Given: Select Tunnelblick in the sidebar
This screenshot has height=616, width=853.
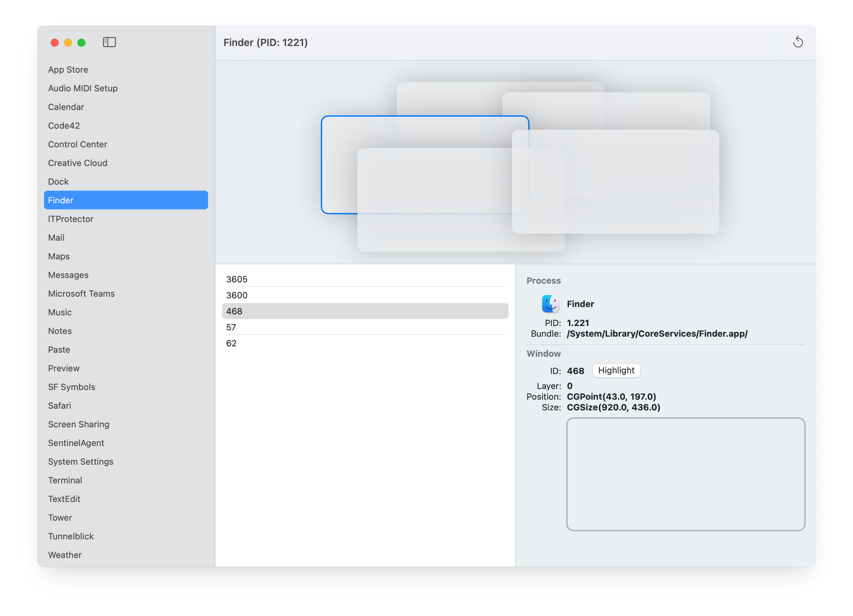Looking at the screenshot, I should point(126,536).
